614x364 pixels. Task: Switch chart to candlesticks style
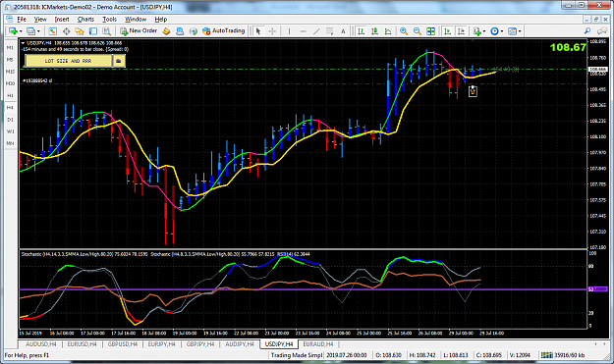[374, 30]
